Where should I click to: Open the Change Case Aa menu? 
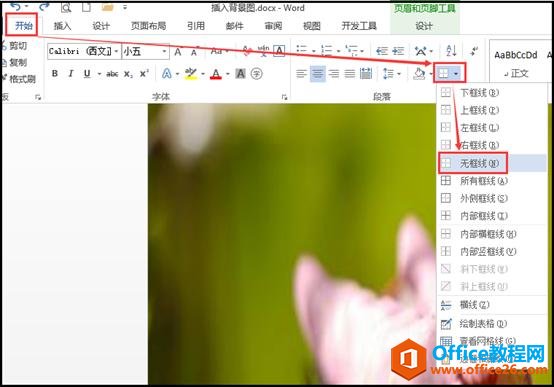[x=218, y=51]
